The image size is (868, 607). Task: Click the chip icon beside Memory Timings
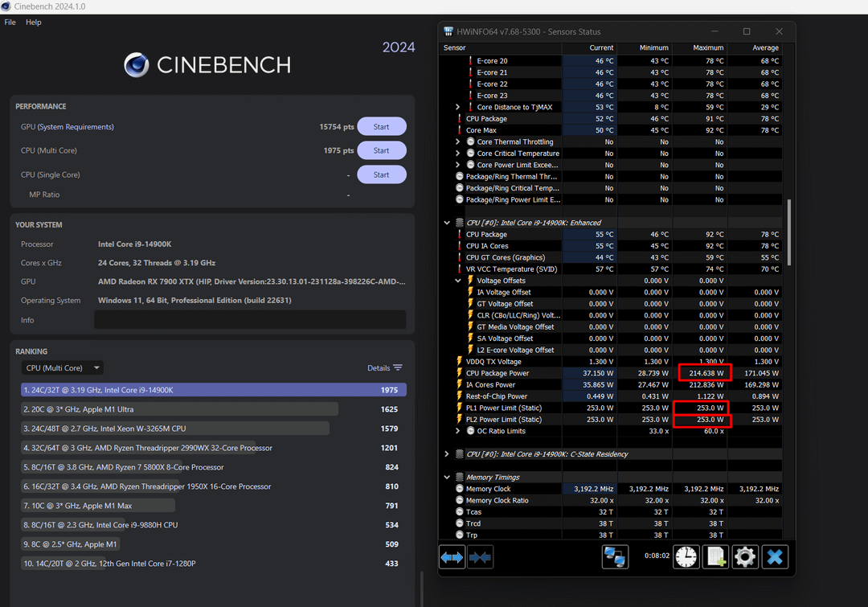point(460,477)
